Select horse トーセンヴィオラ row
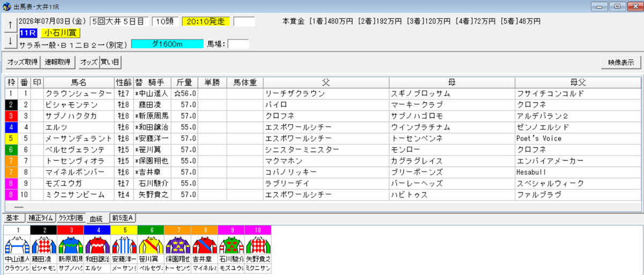 tap(323, 161)
